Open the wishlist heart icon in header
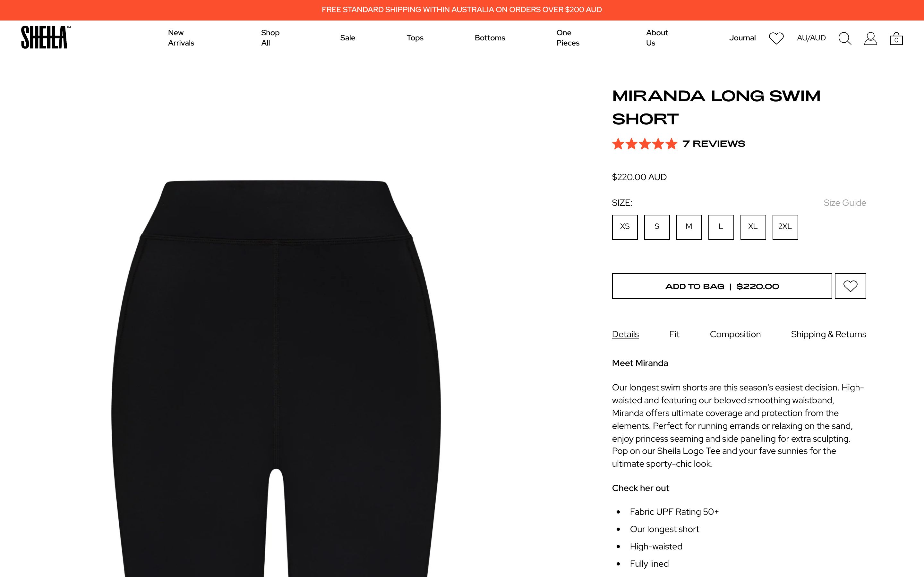Screen dimensions: 924x577 (x=776, y=38)
